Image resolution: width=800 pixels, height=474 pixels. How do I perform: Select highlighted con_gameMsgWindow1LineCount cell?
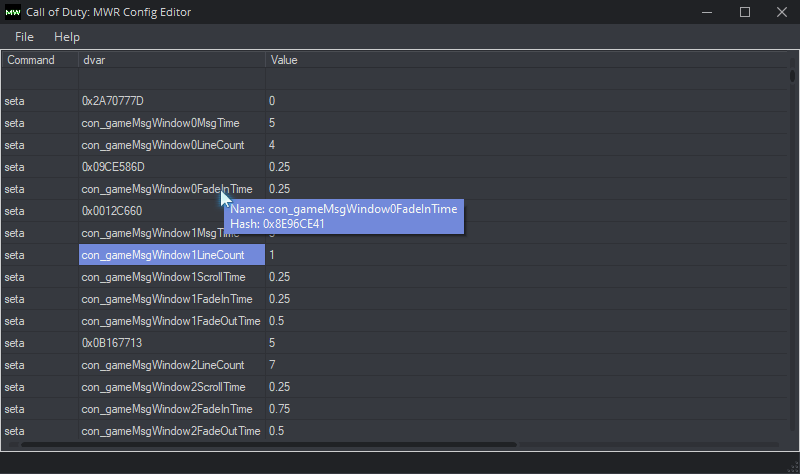[x=172, y=255]
